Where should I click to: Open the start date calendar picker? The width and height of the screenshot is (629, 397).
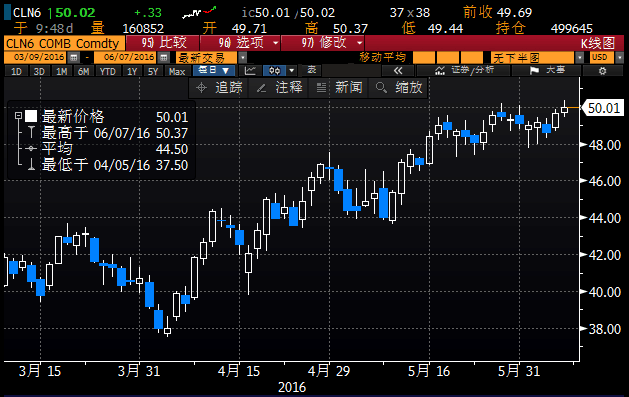pyautogui.click(x=73, y=58)
